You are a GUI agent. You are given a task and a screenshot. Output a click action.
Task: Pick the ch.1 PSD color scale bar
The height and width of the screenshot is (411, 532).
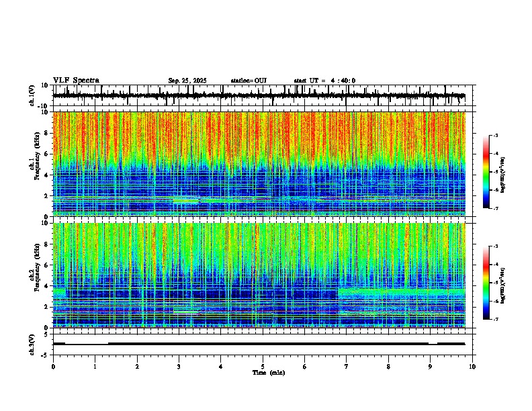[x=486, y=172]
